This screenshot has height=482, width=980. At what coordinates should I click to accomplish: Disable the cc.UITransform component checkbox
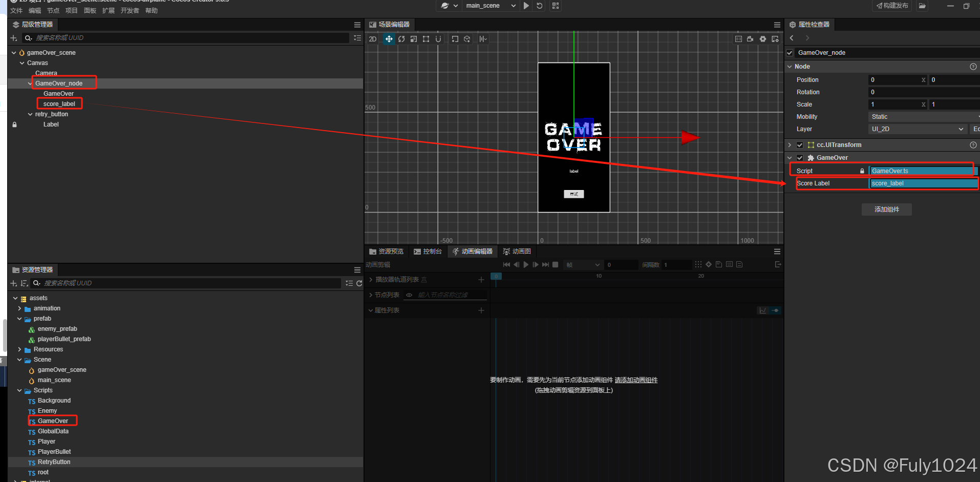click(x=800, y=145)
